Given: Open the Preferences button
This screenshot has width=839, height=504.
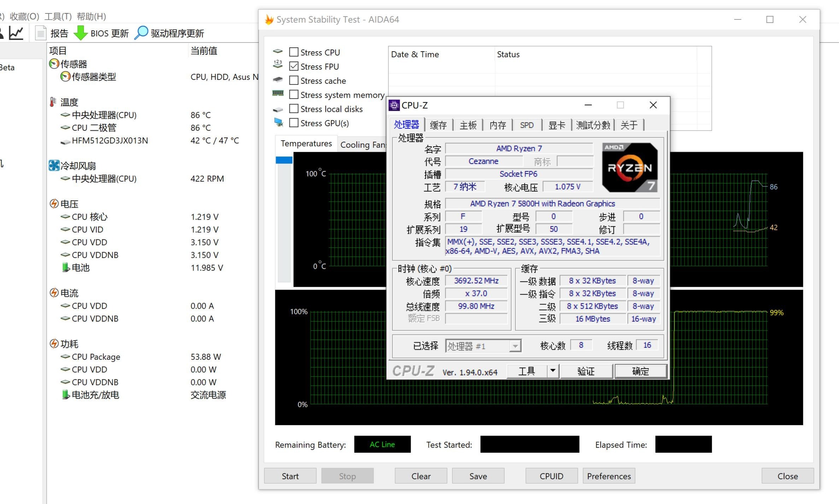Looking at the screenshot, I should [x=609, y=476].
